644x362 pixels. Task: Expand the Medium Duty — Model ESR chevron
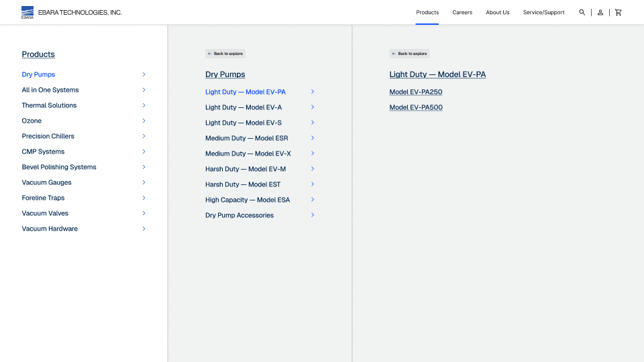pyautogui.click(x=313, y=138)
